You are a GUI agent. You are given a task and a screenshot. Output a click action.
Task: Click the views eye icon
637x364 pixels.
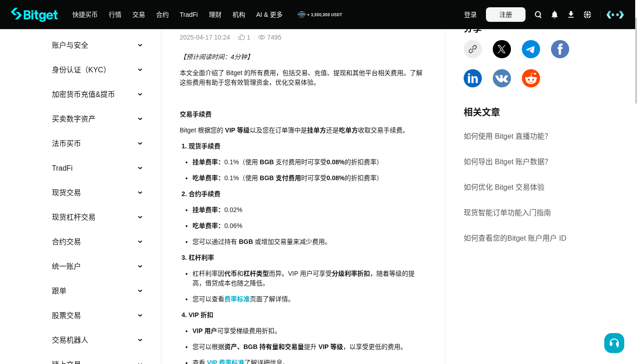(262, 37)
